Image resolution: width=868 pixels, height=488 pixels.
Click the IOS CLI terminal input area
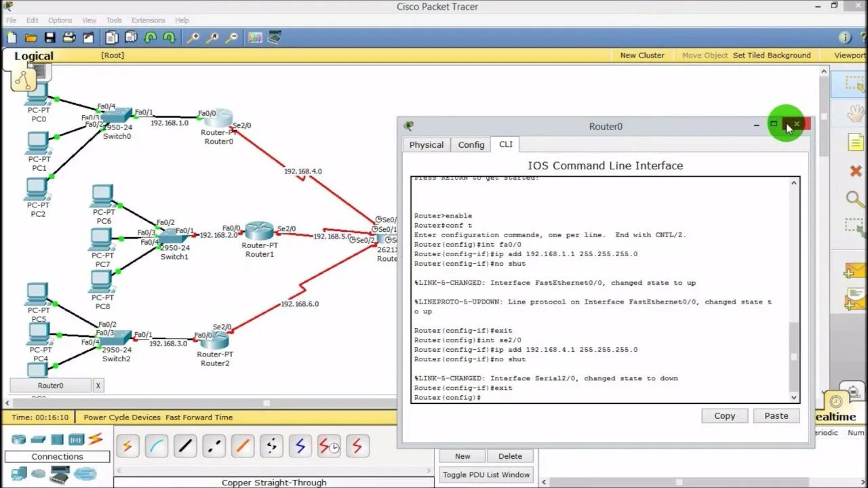coord(600,289)
